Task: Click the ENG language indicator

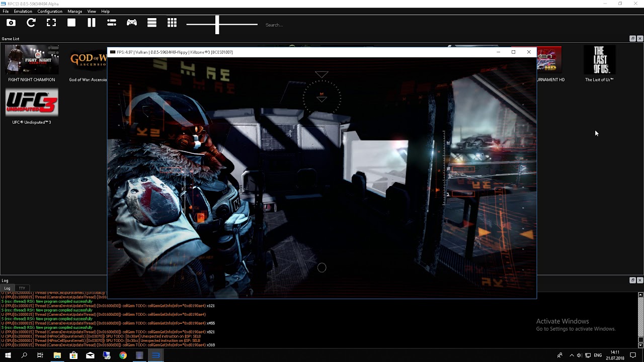Action: [598, 355]
